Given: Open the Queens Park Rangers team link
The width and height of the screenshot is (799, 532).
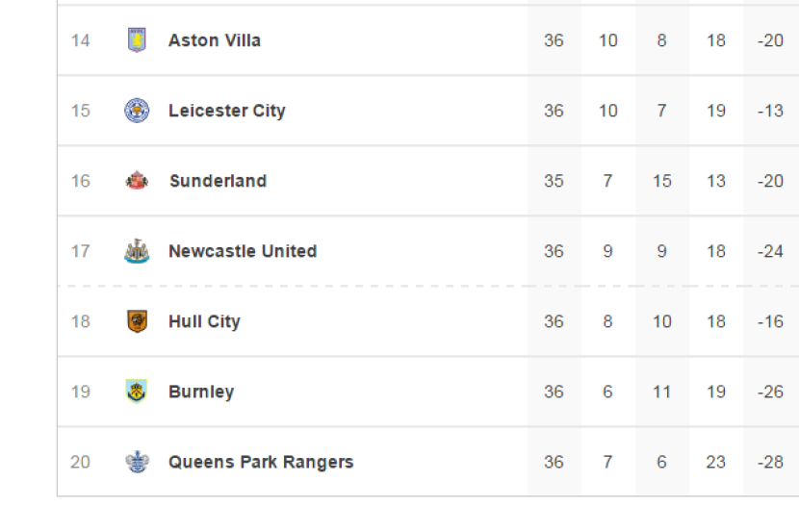Looking at the screenshot, I should click(x=261, y=462).
